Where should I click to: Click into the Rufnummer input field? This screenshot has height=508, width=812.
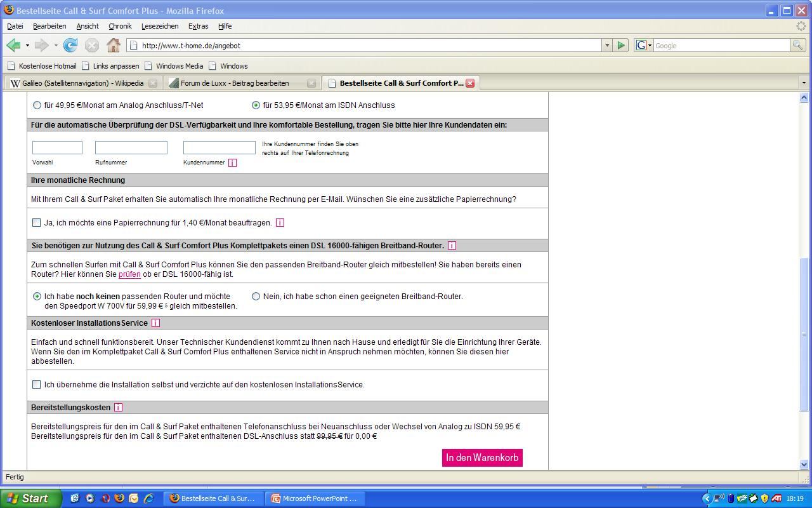coord(131,147)
